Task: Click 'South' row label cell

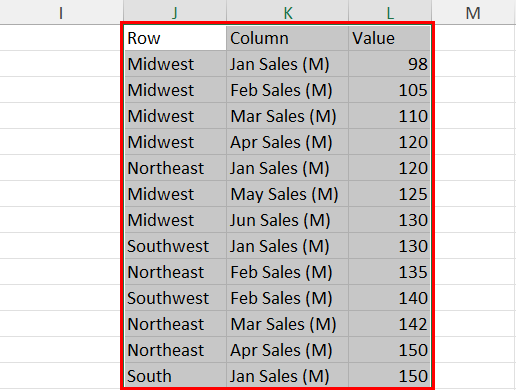Action: point(175,376)
